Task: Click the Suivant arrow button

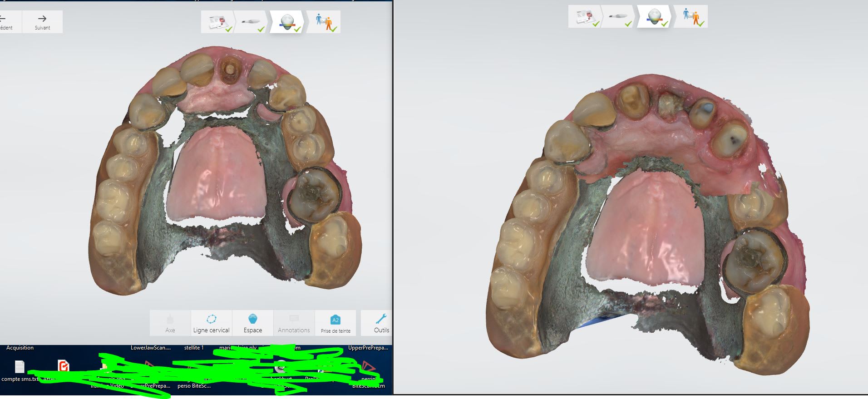Action: (42, 22)
